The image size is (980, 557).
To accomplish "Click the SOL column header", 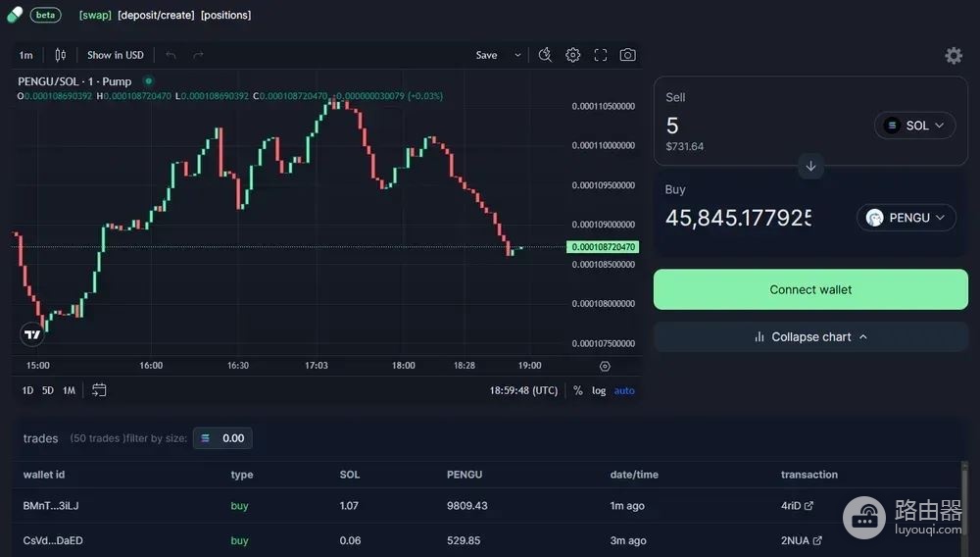I will tap(350, 475).
